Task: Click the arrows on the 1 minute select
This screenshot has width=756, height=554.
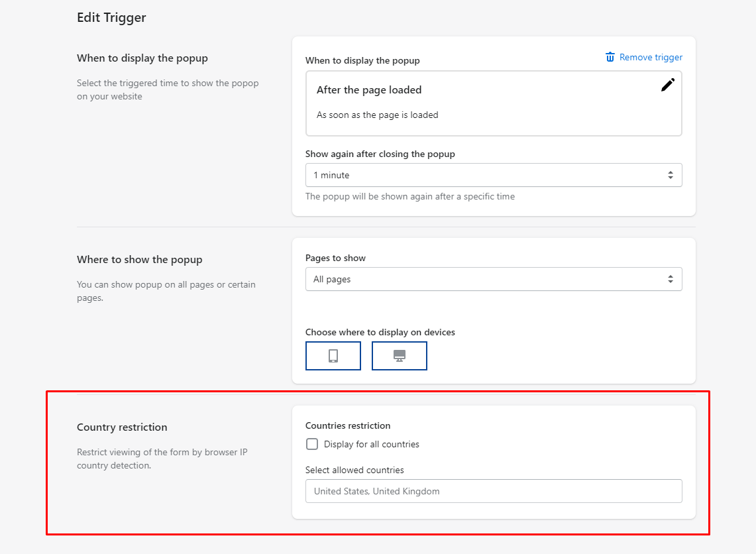Action: tap(670, 175)
